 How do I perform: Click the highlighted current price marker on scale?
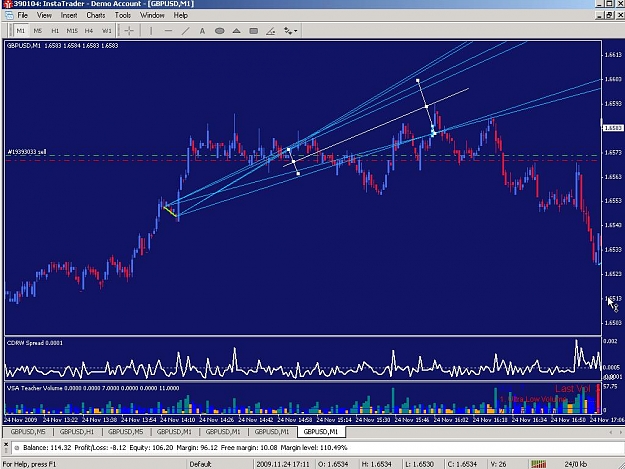(x=612, y=128)
